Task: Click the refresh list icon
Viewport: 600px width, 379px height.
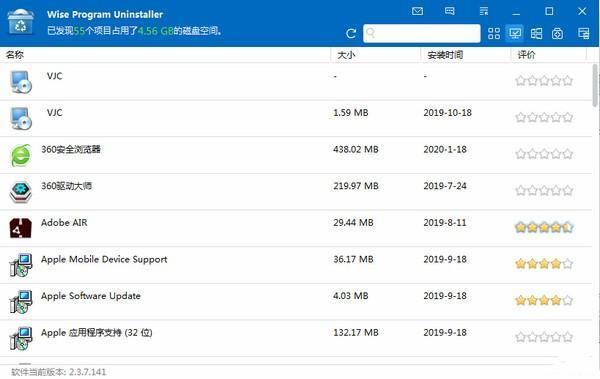Action: (351, 34)
